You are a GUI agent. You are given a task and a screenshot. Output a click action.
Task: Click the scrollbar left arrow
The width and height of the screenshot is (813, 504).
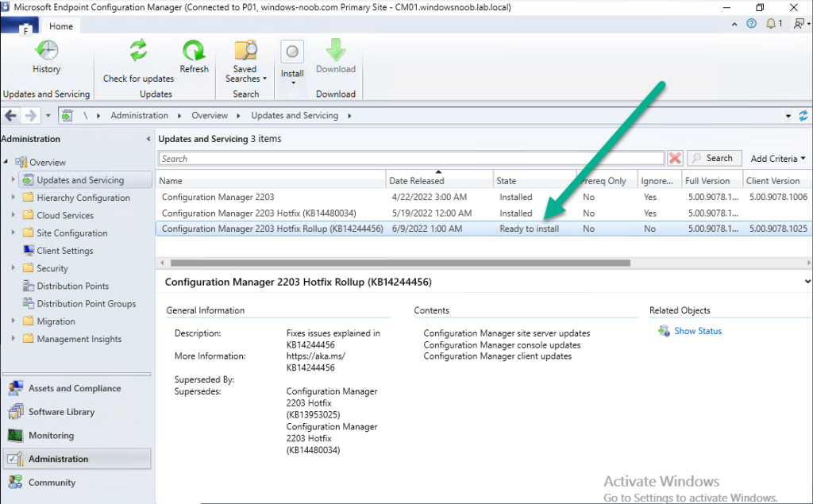(x=162, y=263)
